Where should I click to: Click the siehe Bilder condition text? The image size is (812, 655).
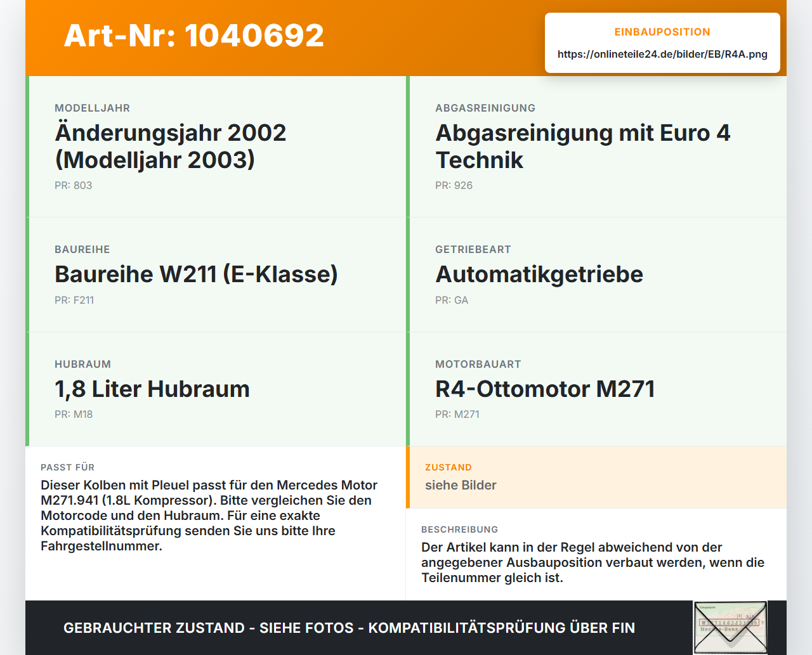pos(461,485)
